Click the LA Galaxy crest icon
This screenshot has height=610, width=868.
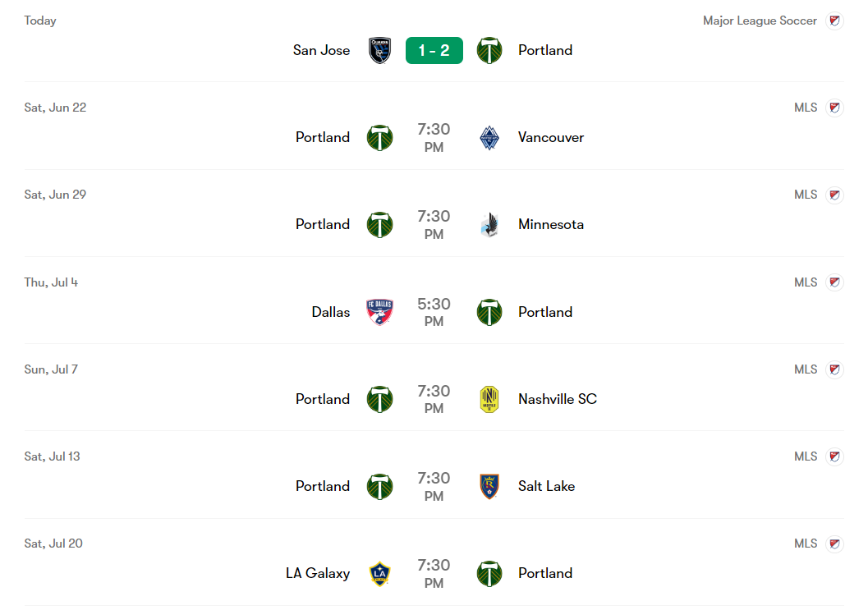coord(379,573)
